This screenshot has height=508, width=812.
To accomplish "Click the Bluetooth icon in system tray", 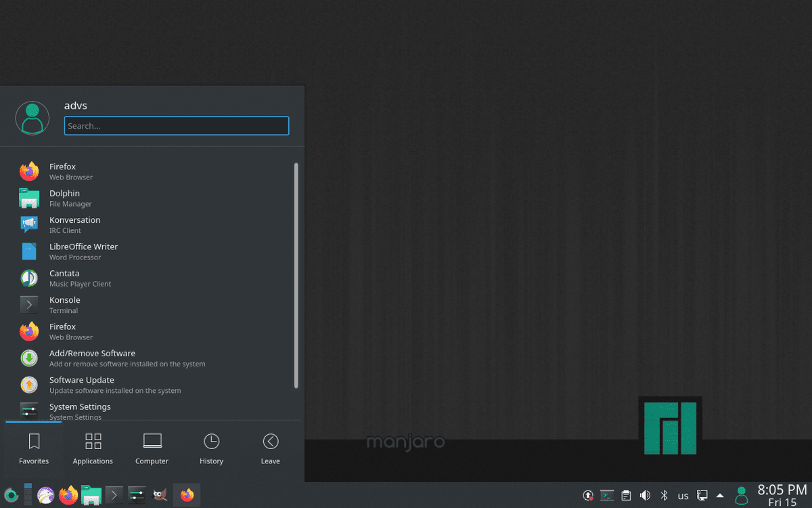I will click(x=664, y=495).
